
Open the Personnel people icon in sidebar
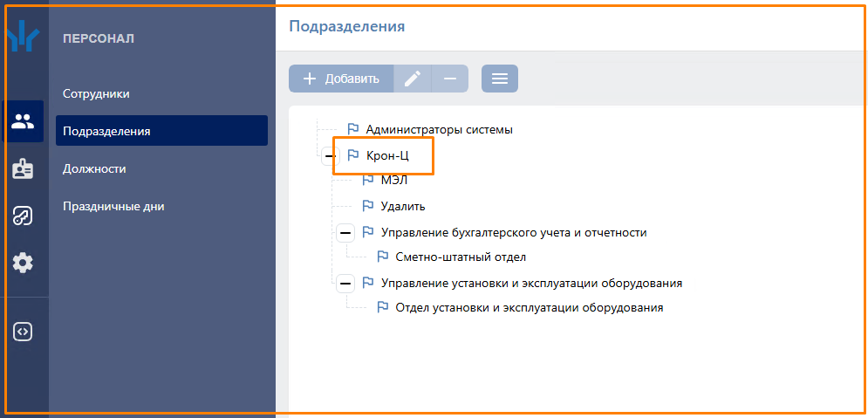tap(23, 121)
